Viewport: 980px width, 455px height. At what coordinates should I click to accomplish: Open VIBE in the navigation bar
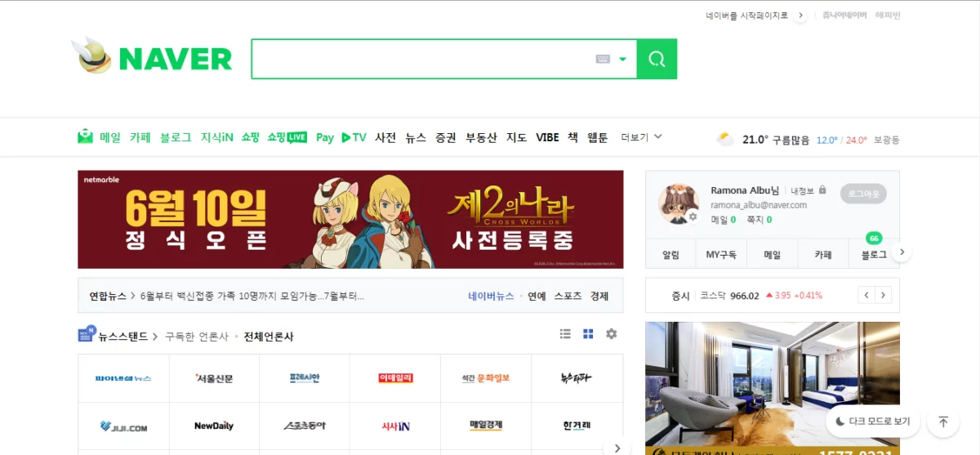[x=547, y=137]
